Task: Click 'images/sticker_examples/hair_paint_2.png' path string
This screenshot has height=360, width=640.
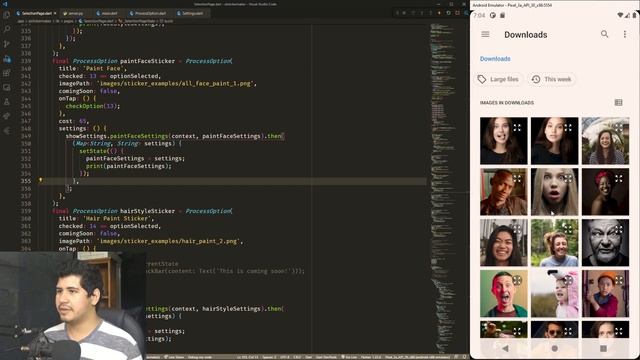Action: (169, 241)
